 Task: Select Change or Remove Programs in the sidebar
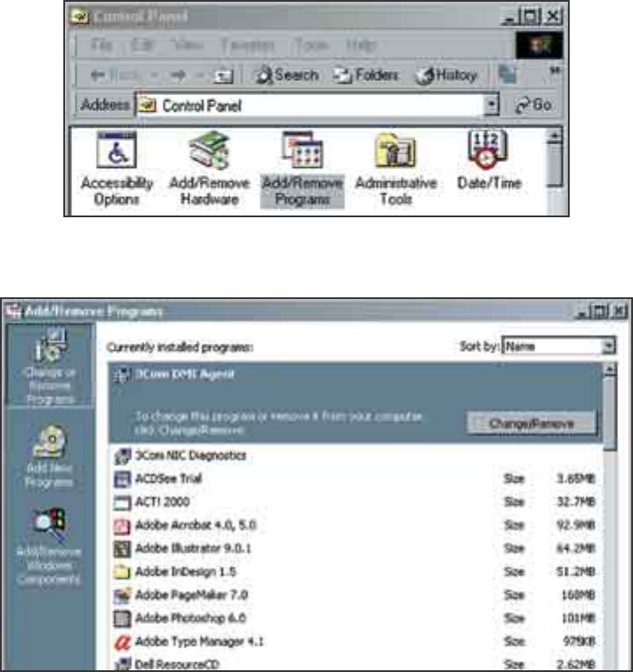coord(50,367)
